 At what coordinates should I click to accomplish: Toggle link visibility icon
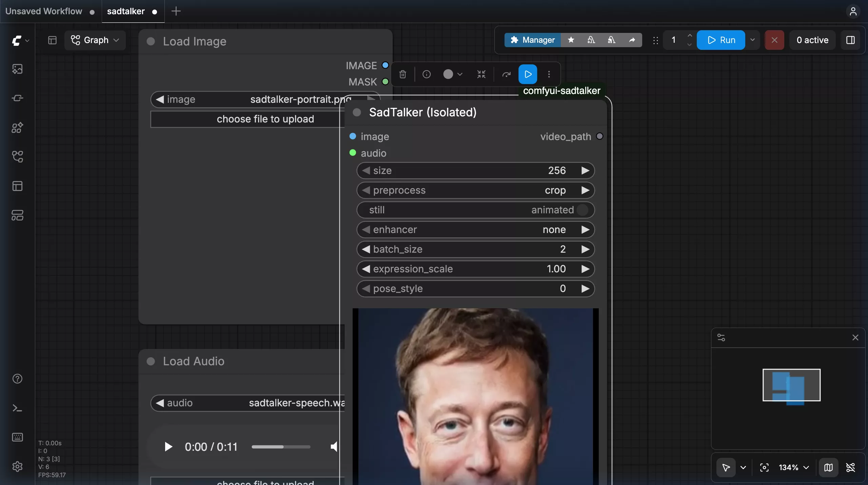click(850, 467)
